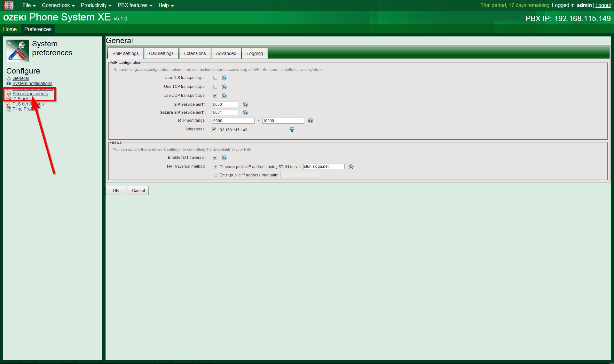
Task: Switch to the Advanced tab
Action: pyautogui.click(x=226, y=53)
